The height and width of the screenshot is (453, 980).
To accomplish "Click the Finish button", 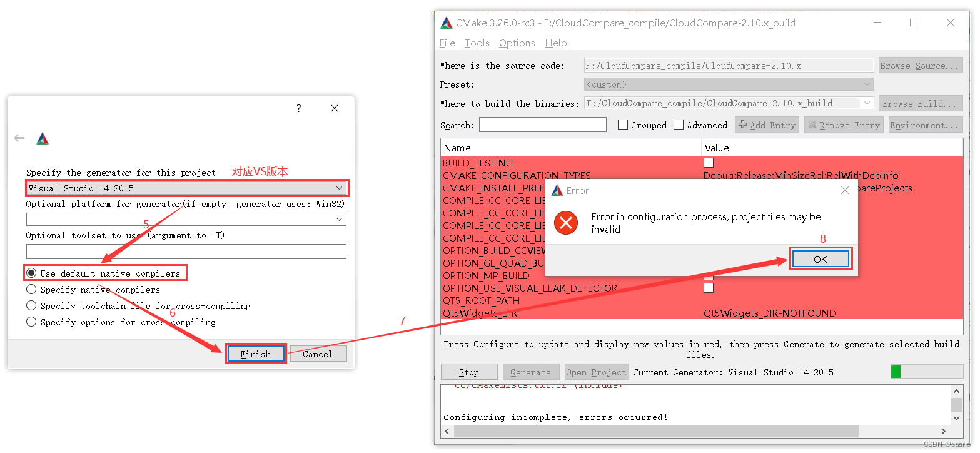I will pos(256,354).
